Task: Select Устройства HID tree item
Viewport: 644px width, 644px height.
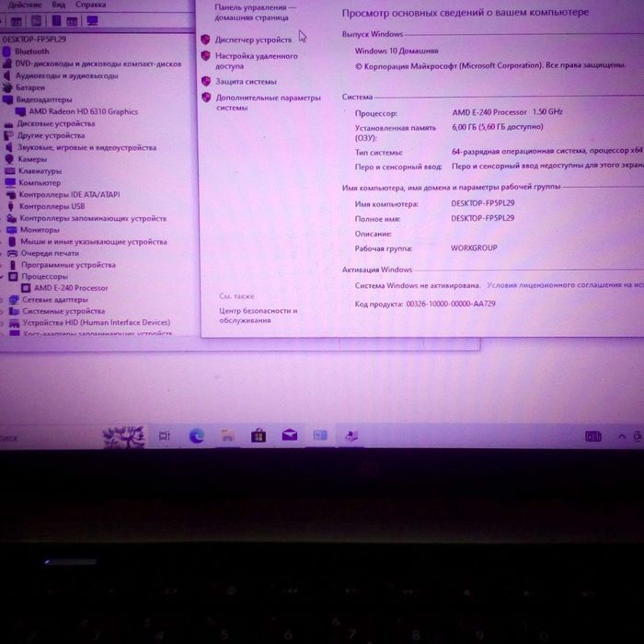Action: pyautogui.click(x=96, y=322)
